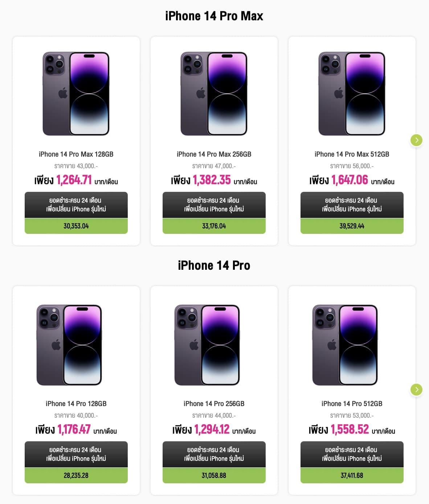Click next arrow in iPhone 14 Pro Max carousel

[x=416, y=140]
